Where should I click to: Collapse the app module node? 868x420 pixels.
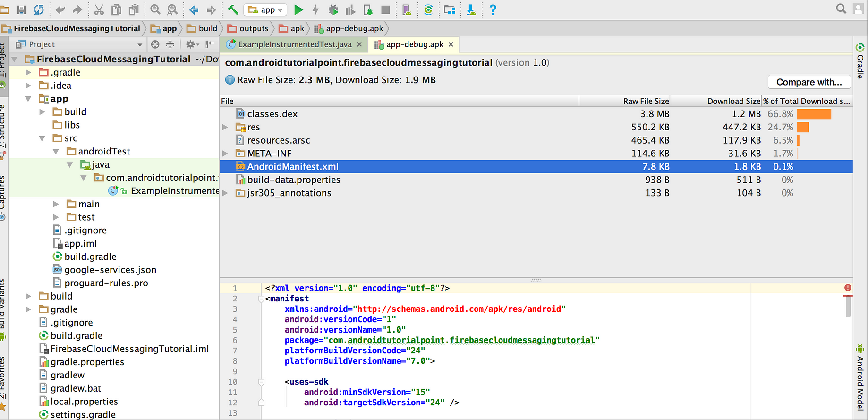tap(28, 99)
